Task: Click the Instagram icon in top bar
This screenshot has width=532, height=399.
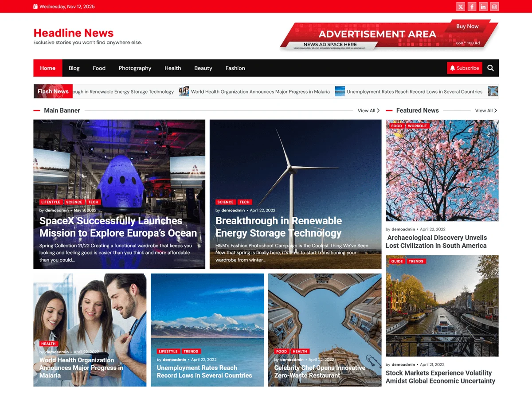Action: [495, 7]
